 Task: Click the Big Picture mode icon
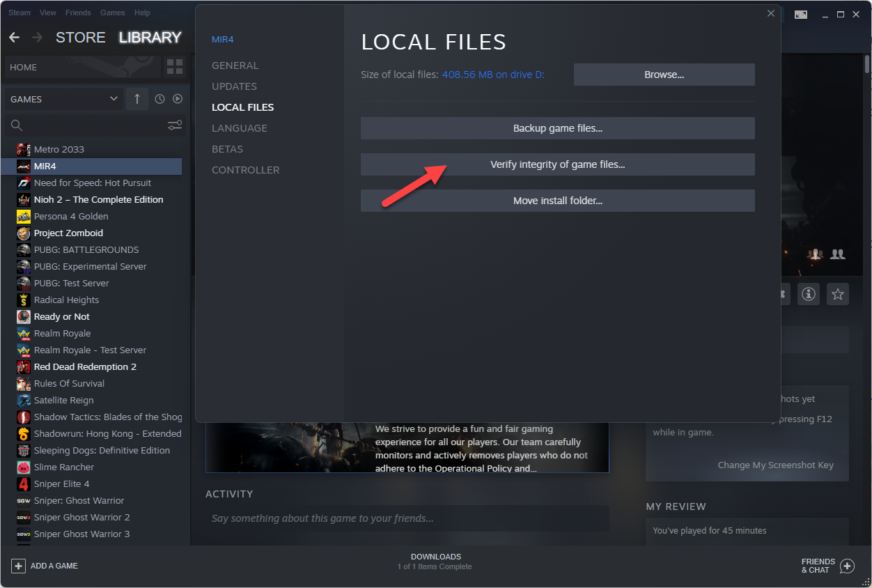coord(801,14)
